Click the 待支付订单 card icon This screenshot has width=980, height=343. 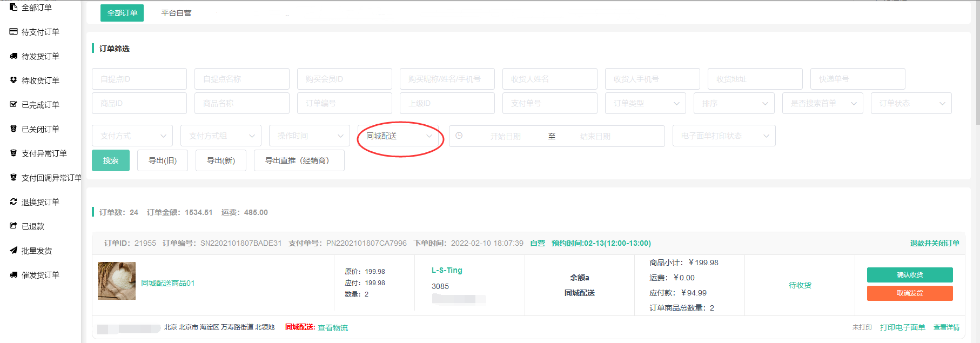coord(14,32)
